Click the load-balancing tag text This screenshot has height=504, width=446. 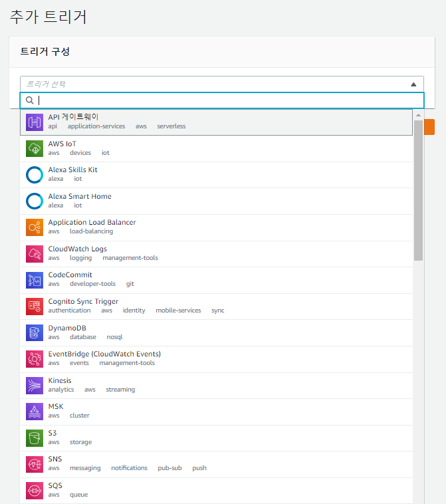pos(91,231)
